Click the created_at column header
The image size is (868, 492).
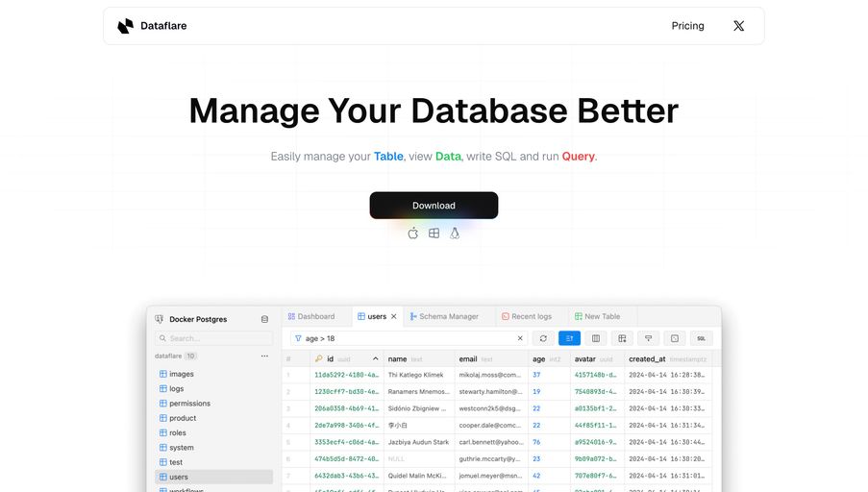[668, 359]
